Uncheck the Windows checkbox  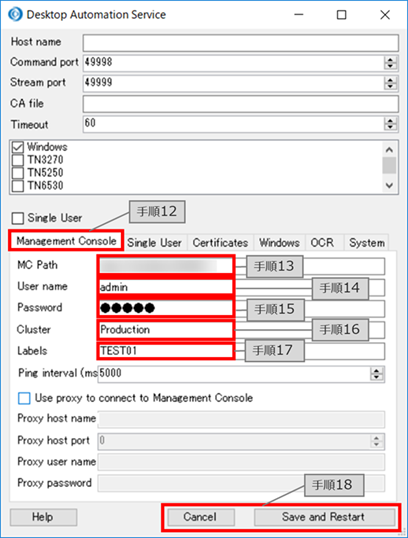tap(18, 147)
